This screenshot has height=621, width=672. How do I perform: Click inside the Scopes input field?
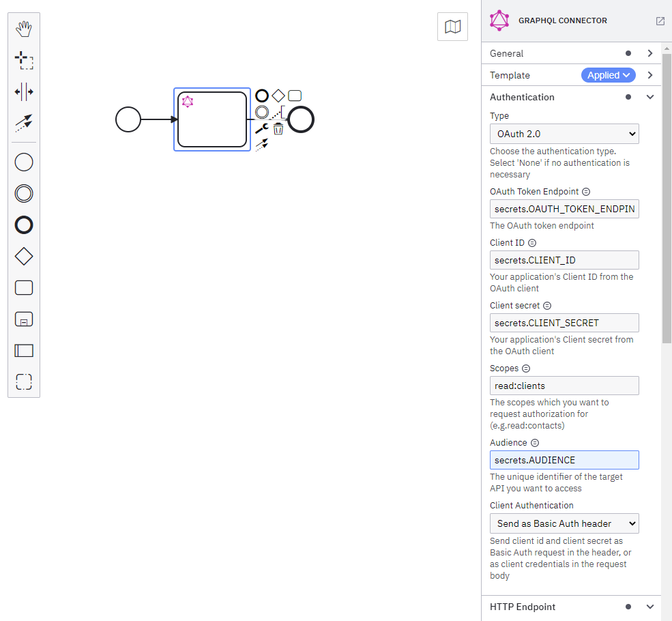(x=564, y=386)
